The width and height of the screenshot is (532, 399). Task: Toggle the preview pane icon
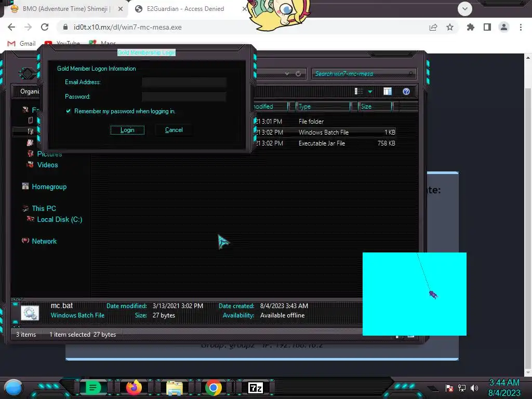(388, 91)
